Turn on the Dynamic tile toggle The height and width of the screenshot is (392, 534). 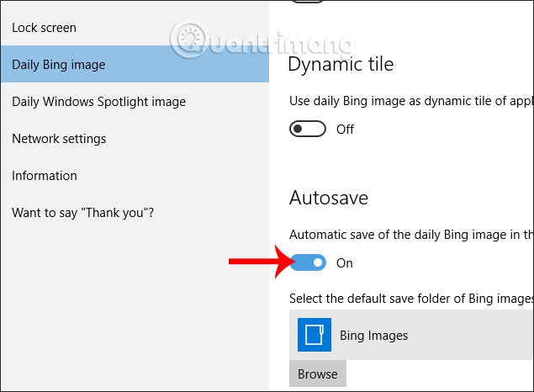click(x=308, y=129)
